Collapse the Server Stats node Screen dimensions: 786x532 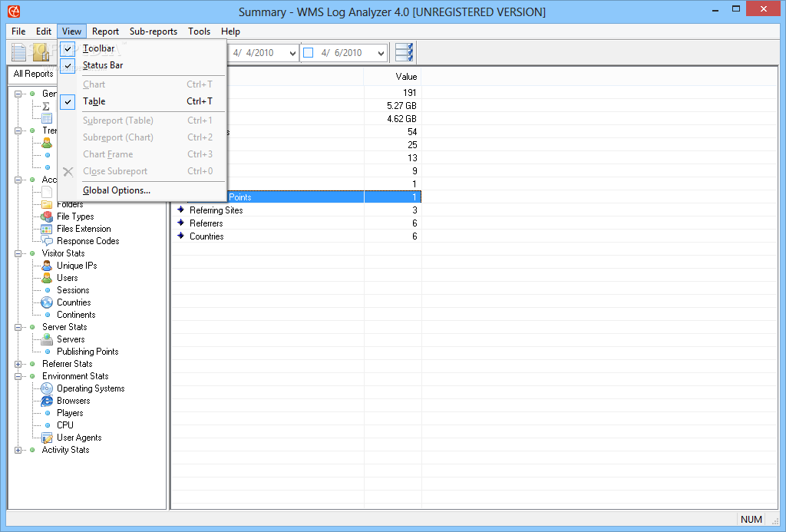(18, 328)
